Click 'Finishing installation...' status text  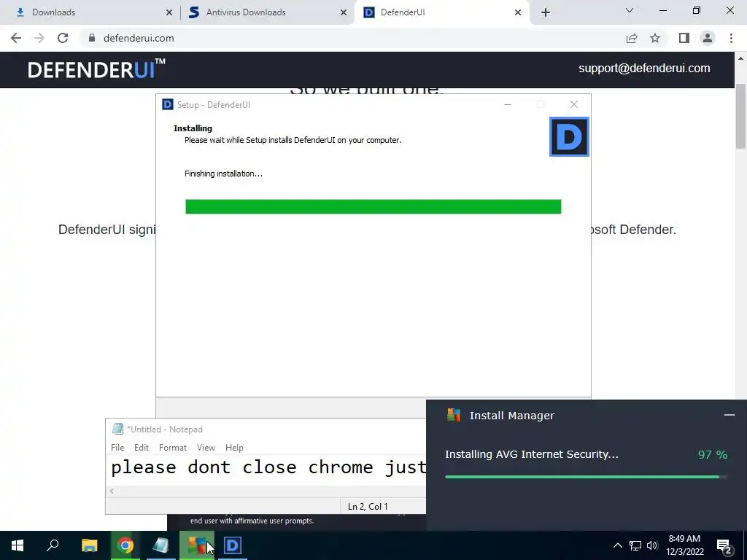(223, 174)
